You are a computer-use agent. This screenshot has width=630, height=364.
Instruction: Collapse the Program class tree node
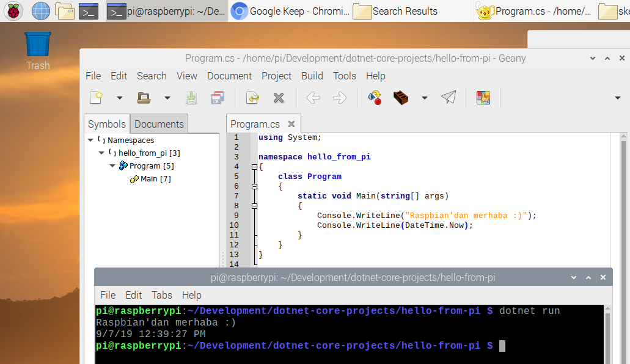click(112, 166)
